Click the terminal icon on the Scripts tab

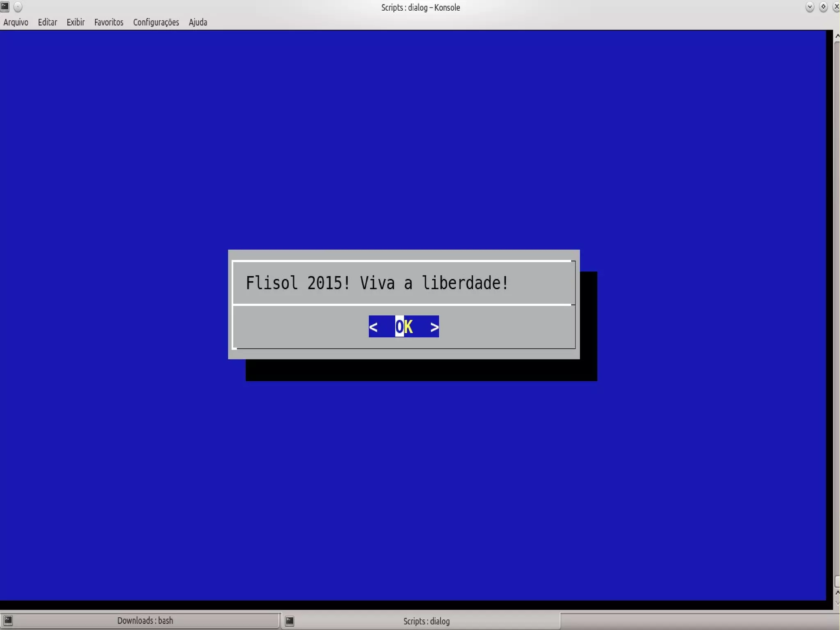pyautogui.click(x=290, y=621)
